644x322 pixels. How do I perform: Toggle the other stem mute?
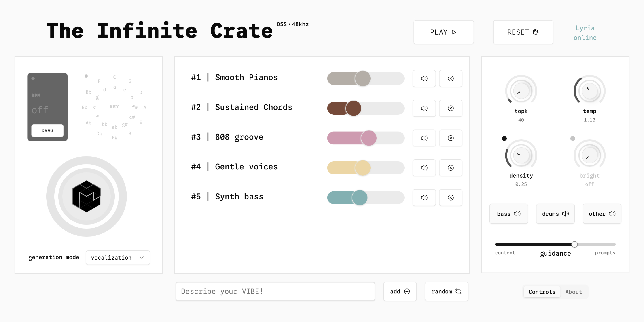point(602,214)
